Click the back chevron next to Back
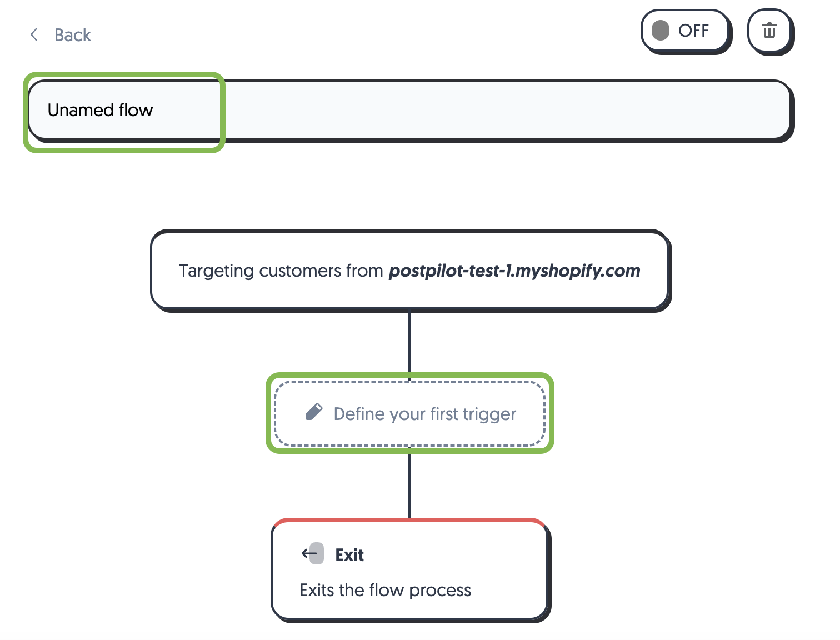Viewport: 840px width, 640px height. click(34, 34)
